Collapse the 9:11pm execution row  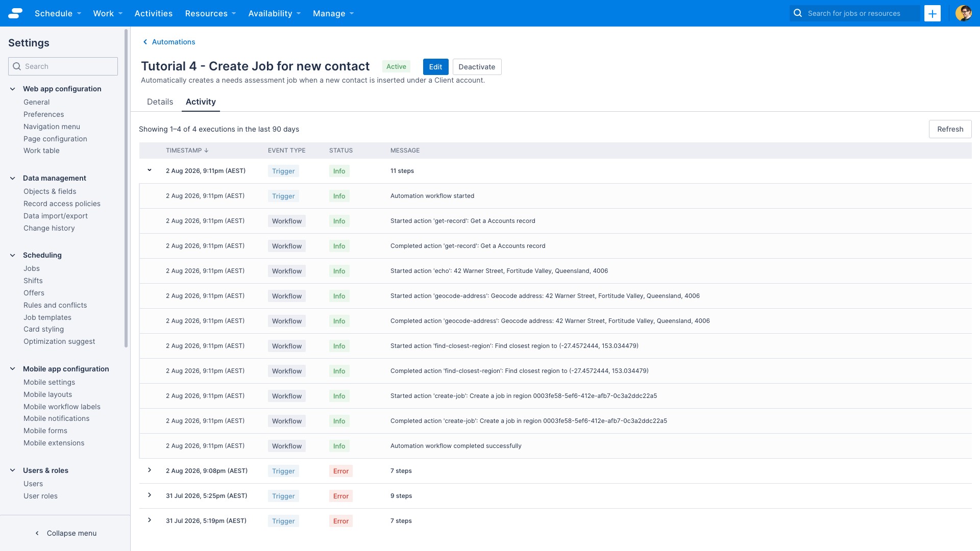(150, 170)
